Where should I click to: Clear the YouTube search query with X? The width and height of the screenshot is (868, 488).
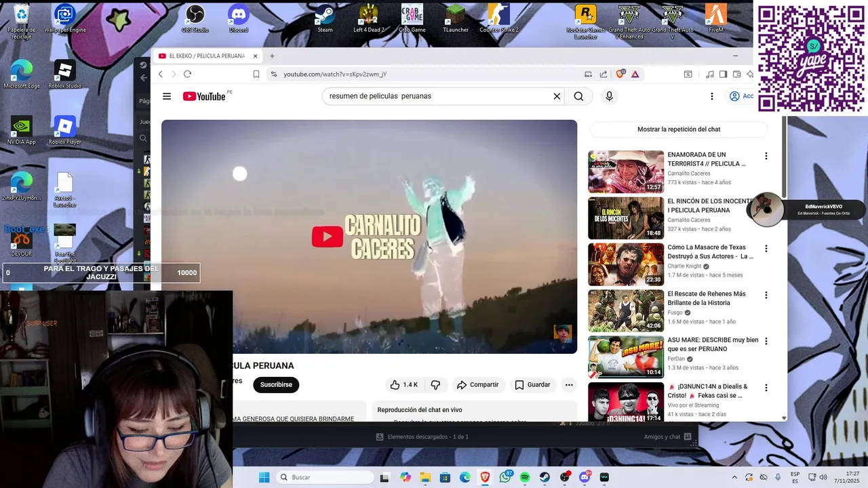[x=557, y=96]
